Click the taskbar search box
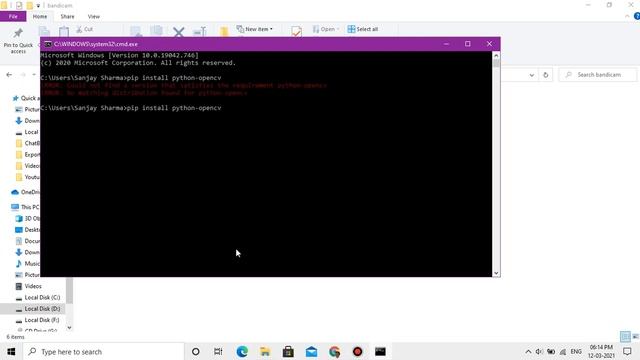The width and height of the screenshot is (640, 360). pos(103,351)
